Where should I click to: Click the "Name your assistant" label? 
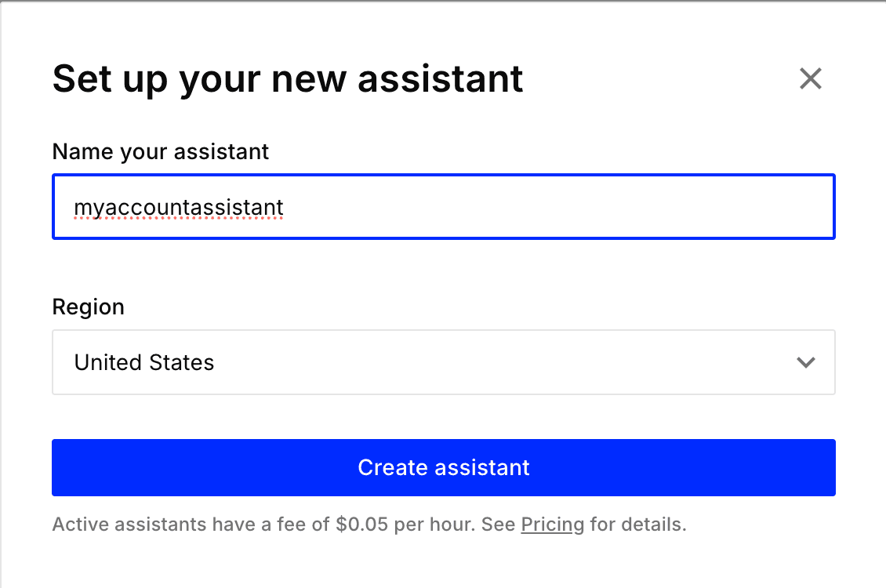pyautogui.click(x=161, y=151)
